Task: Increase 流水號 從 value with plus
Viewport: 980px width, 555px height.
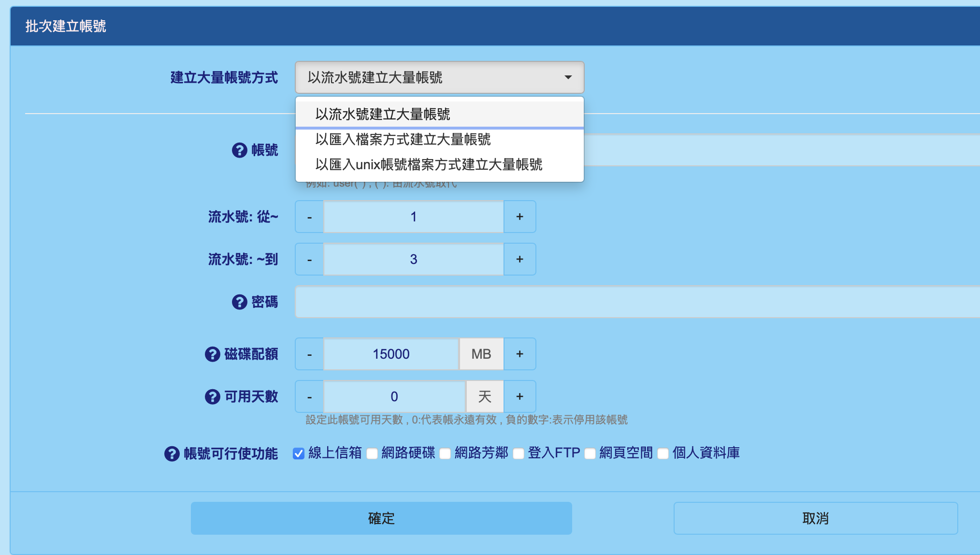Action: point(519,217)
